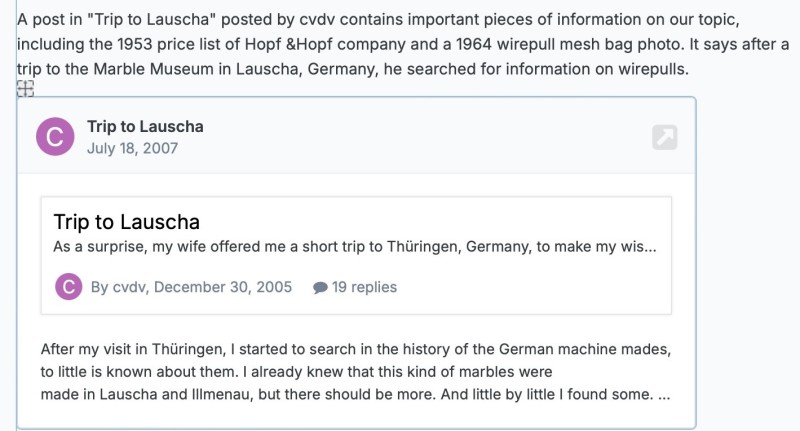The height and width of the screenshot is (431, 800).
Task: Click the "December 30, 2005" topic date
Action: (x=223, y=287)
